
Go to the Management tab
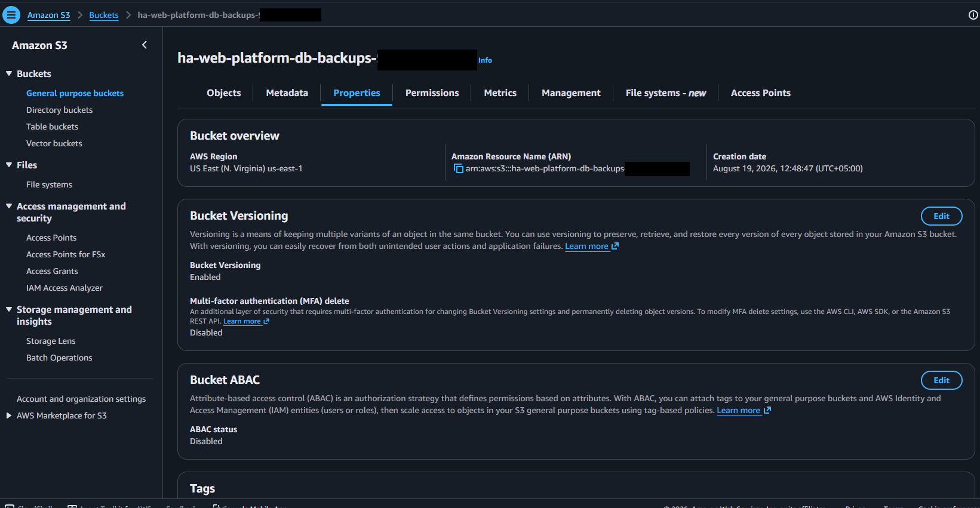(x=572, y=93)
